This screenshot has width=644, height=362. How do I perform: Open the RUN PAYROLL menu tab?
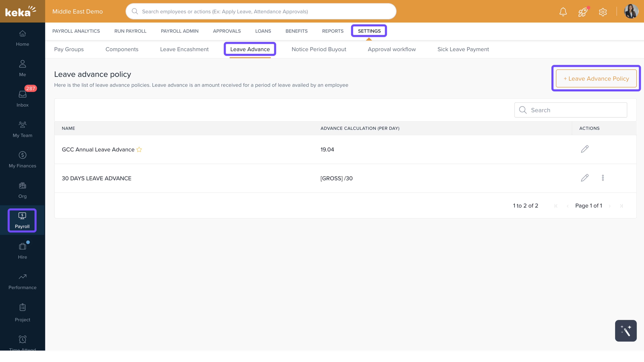click(130, 31)
